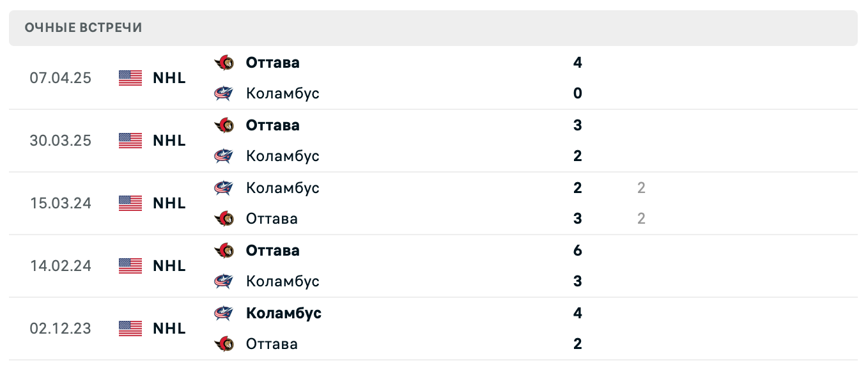Click Ottawa logo in 30.03.25 match
Viewport: 868px width, 372px height.
pyautogui.click(x=224, y=125)
